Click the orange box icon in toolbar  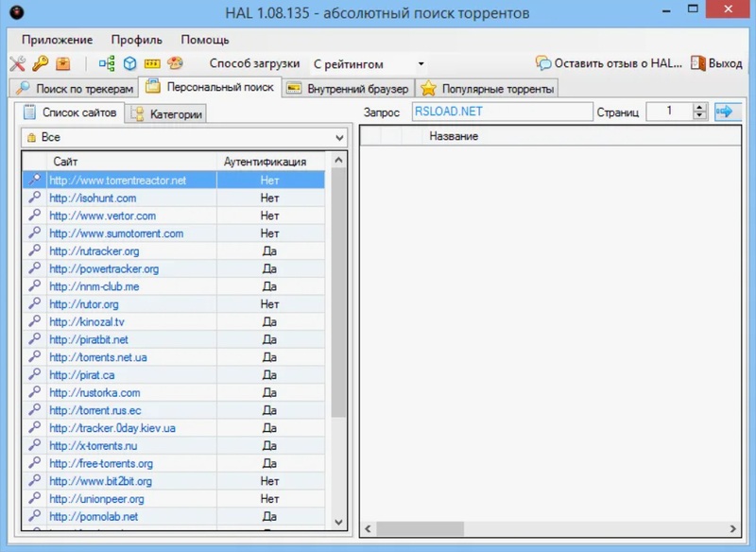click(x=63, y=64)
